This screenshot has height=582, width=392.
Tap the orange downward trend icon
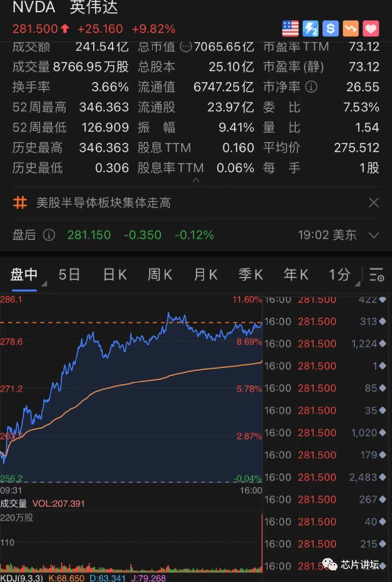pyautogui.click(x=350, y=29)
